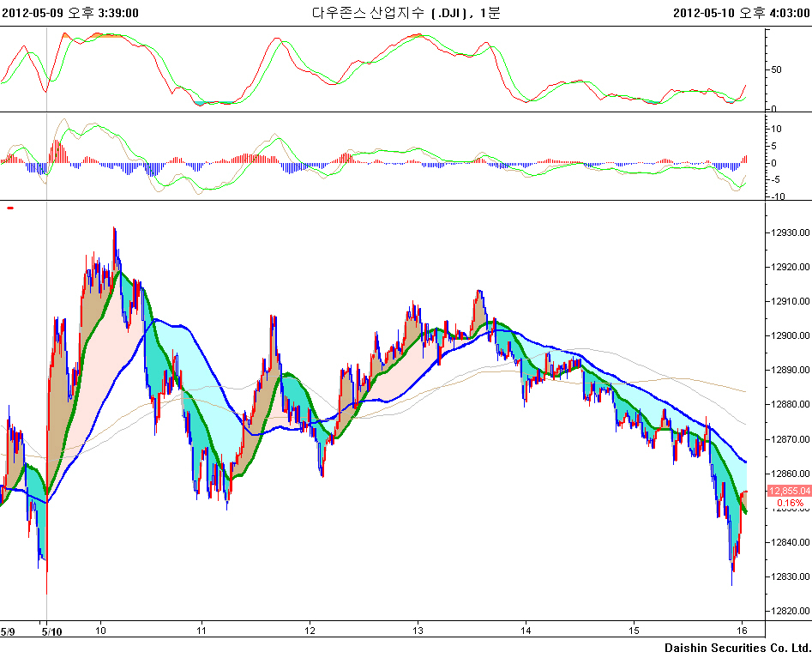Click the -10 label on MACD axis
This screenshot has width=812, height=658.
coord(779,196)
